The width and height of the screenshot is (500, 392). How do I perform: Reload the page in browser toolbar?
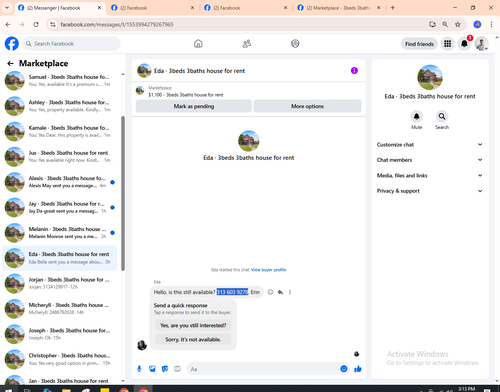click(36, 24)
